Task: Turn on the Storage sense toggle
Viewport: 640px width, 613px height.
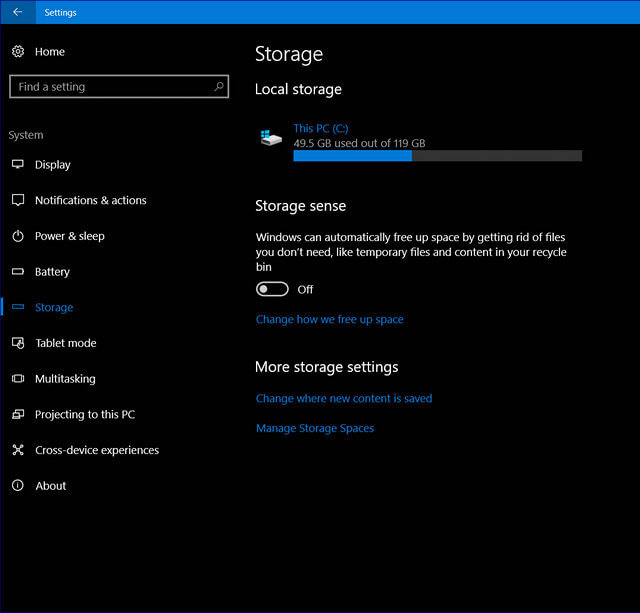Action: (272, 289)
